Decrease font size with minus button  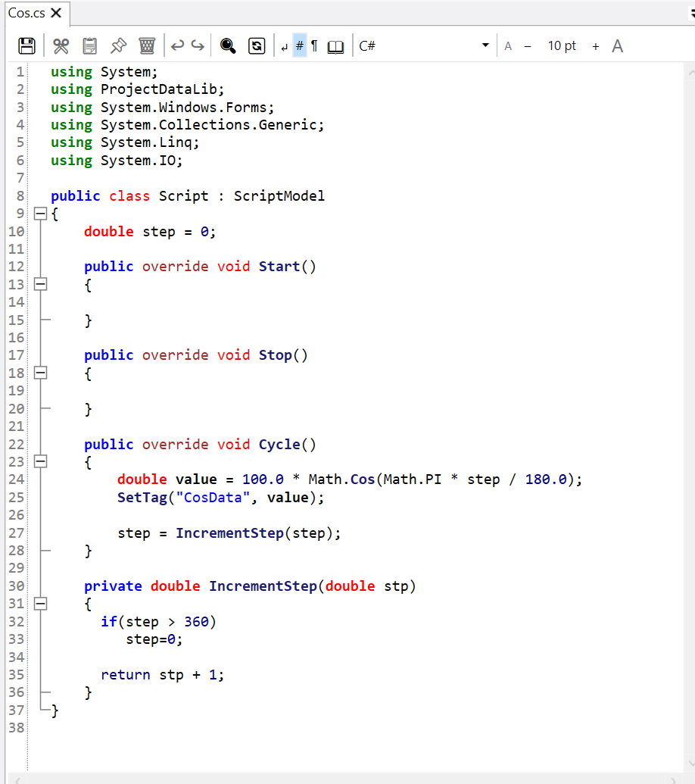pyautogui.click(x=528, y=46)
